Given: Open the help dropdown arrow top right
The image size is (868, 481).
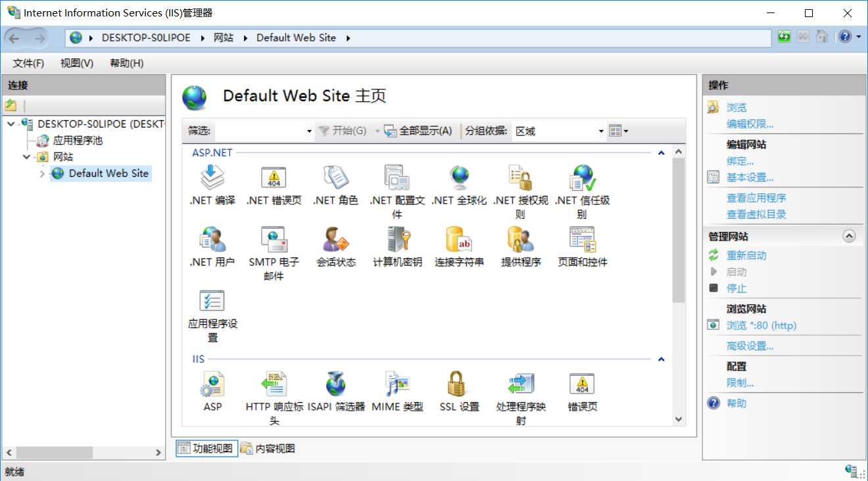Looking at the screenshot, I should pos(858,37).
